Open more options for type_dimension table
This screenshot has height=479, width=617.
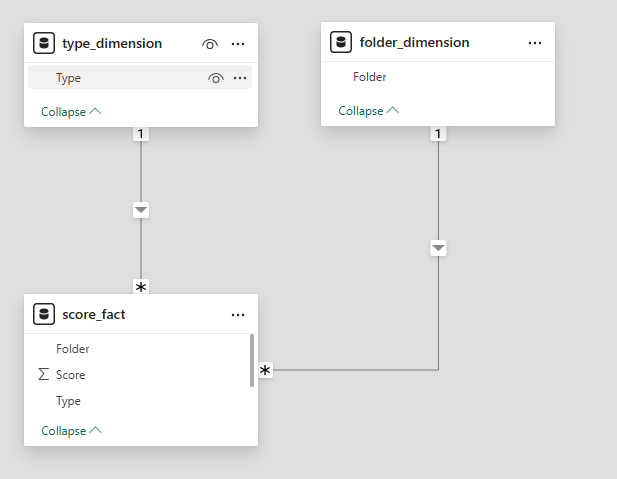point(238,44)
